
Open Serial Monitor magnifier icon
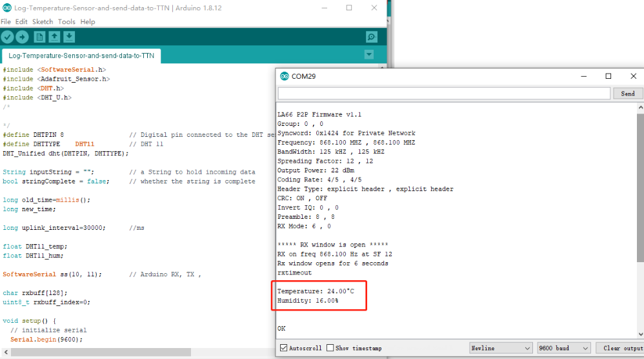click(x=371, y=37)
